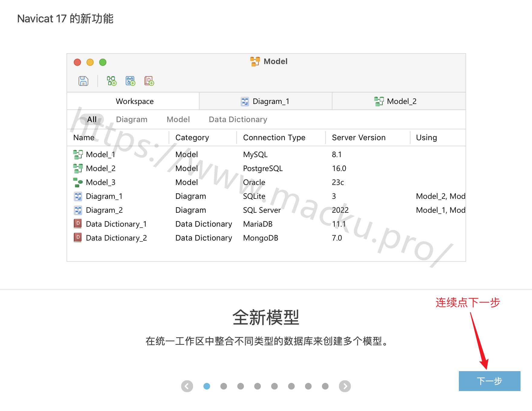Image resolution: width=532 pixels, height=411 pixels.
Task: Click the Data Dictionary_2 book icon
Action: [x=78, y=238]
